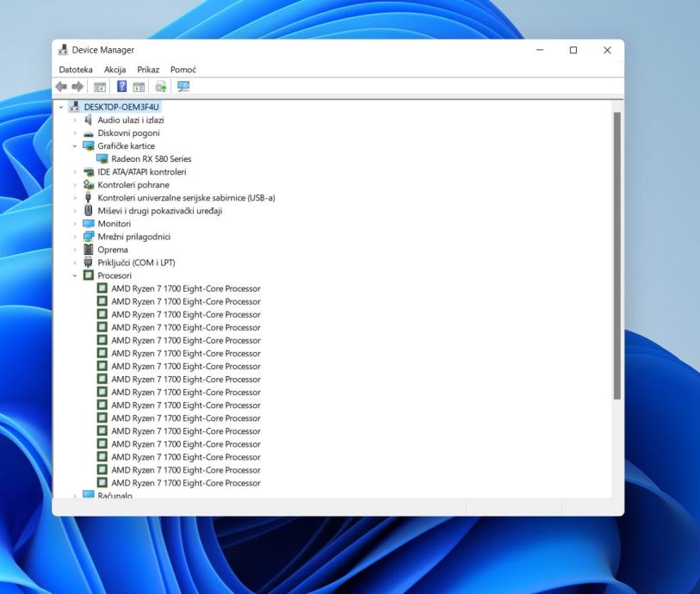This screenshot has width=700, height=594.
Task: Select the Mrežni prilagodnici label
Action: click(133, 237)
